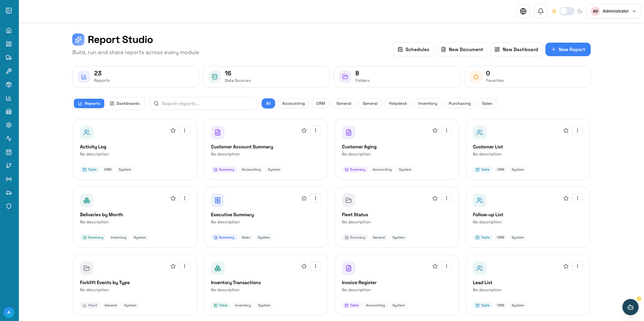Open options menu for Customer Account Summary
644x321 pixels.
coord(316,130)
